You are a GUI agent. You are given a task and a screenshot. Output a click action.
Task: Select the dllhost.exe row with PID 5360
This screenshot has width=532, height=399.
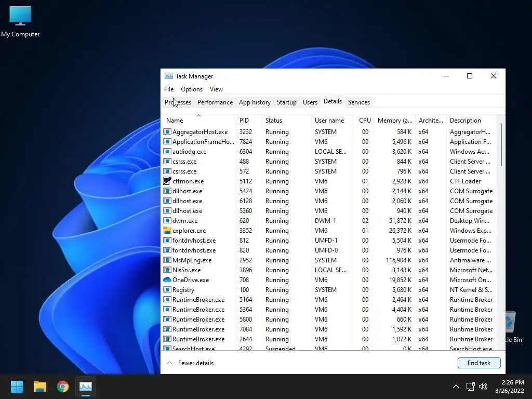(329, 211)
